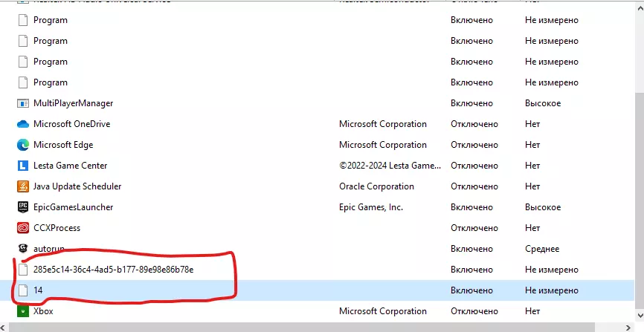Select the 285e5c14-36c4-4ad5-b177-89e98e86b78e entry name
Screen dimensions: 644x332
click(113, 270)
